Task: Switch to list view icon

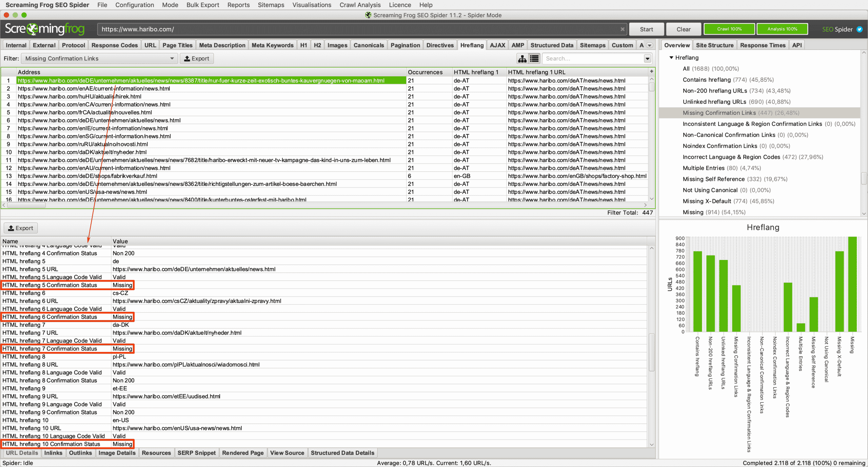Action: [534, 59]
